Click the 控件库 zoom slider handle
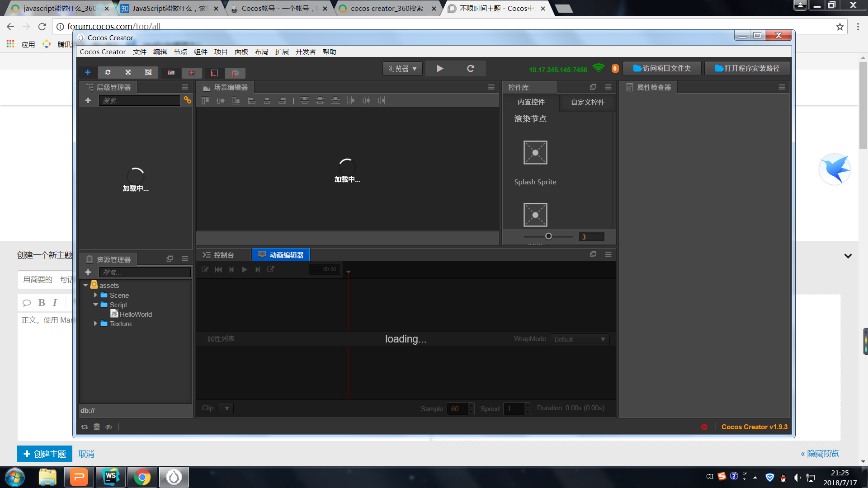The width and height of the screenshot is (868, 488). [x=548, y=236]
